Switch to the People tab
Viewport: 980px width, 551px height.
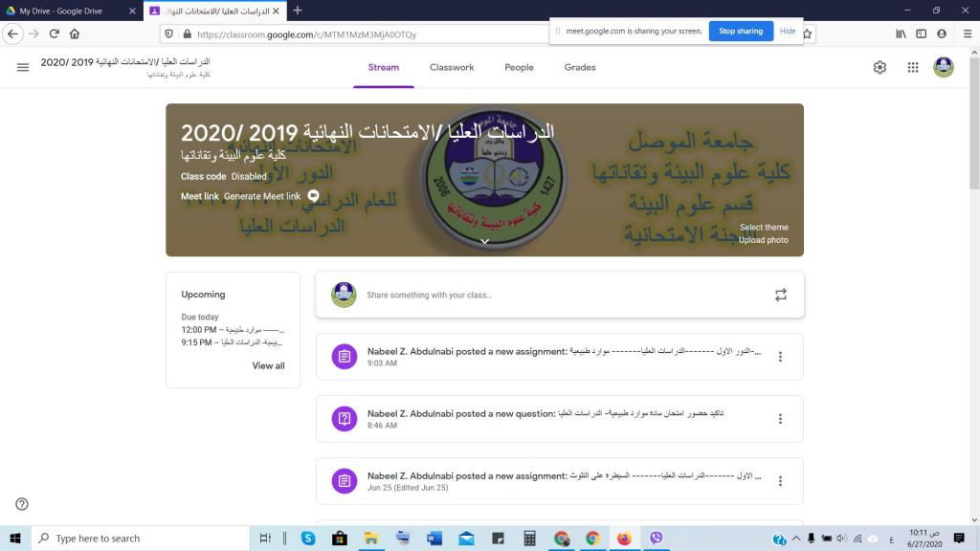(519, 67)
